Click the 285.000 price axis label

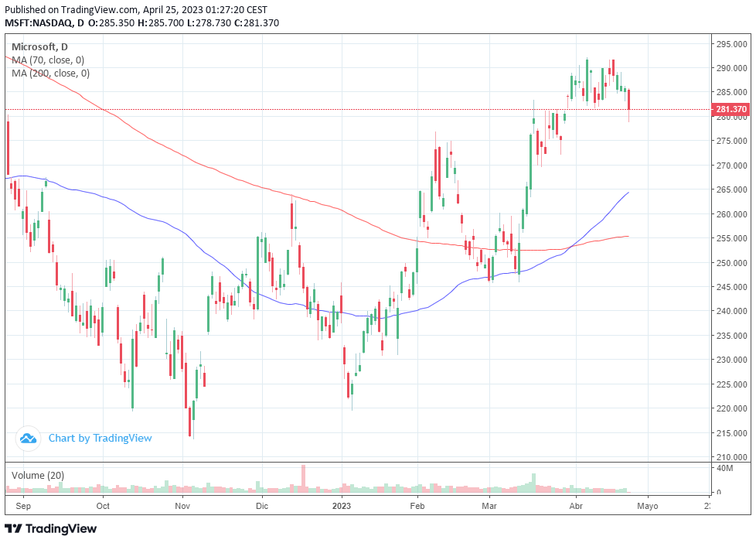[731, 92]
